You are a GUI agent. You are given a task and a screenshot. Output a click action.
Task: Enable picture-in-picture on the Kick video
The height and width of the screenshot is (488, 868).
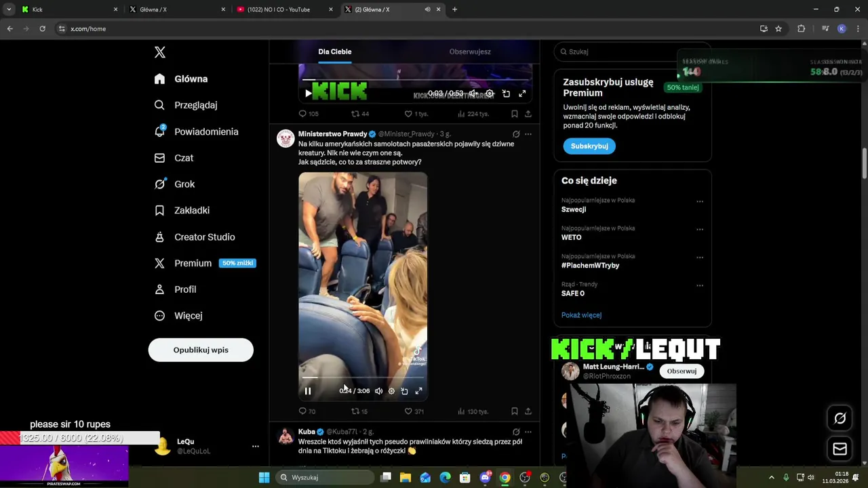click(506, 94)
